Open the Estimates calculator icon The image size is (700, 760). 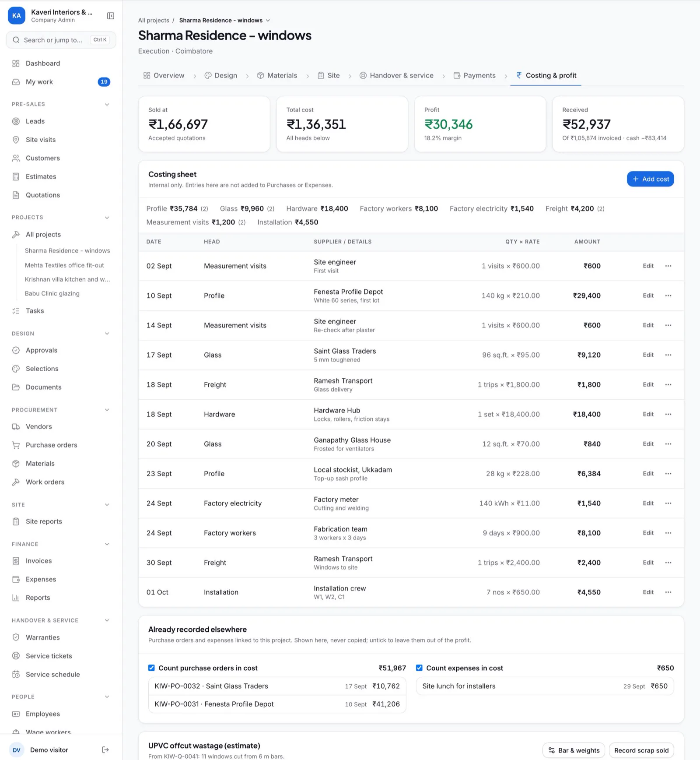tap(16, 176)
